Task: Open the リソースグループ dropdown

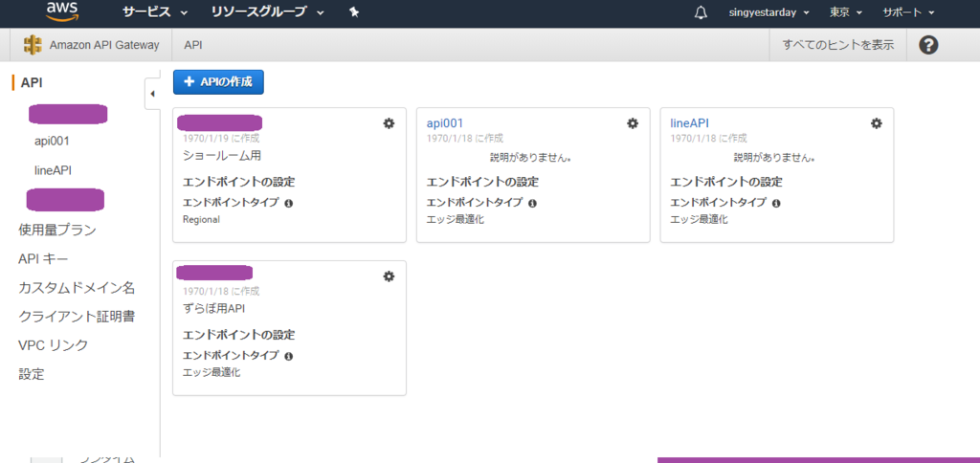Action: (x=268, y=11)
